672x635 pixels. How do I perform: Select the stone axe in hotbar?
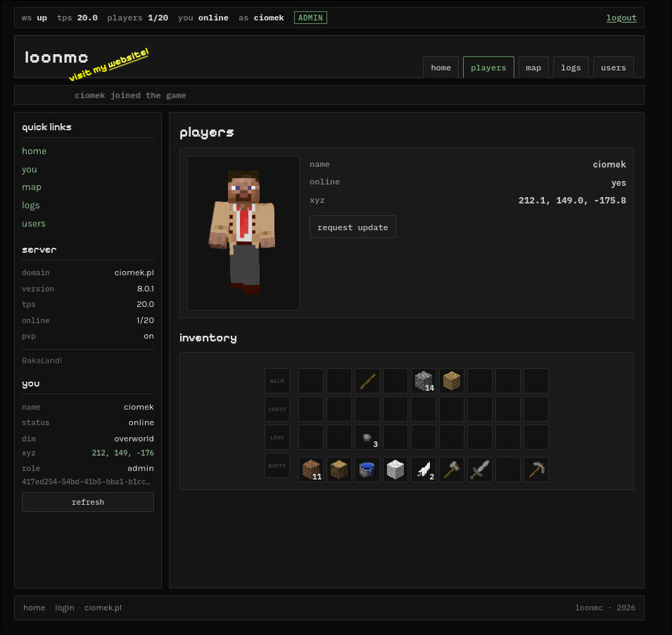pyautogui.click(x=452, y=470)
